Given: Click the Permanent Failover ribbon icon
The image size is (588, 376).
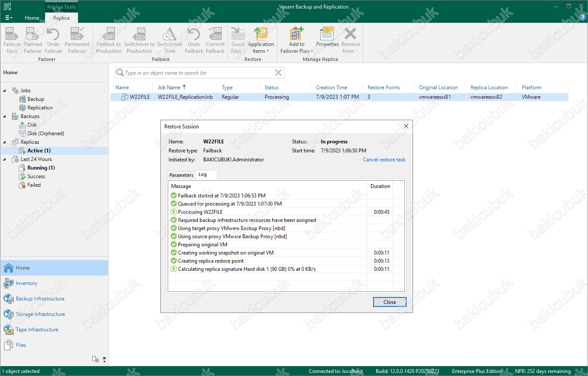Looking at the screenshot, I should pyautogui.click(x=77, y=40).
